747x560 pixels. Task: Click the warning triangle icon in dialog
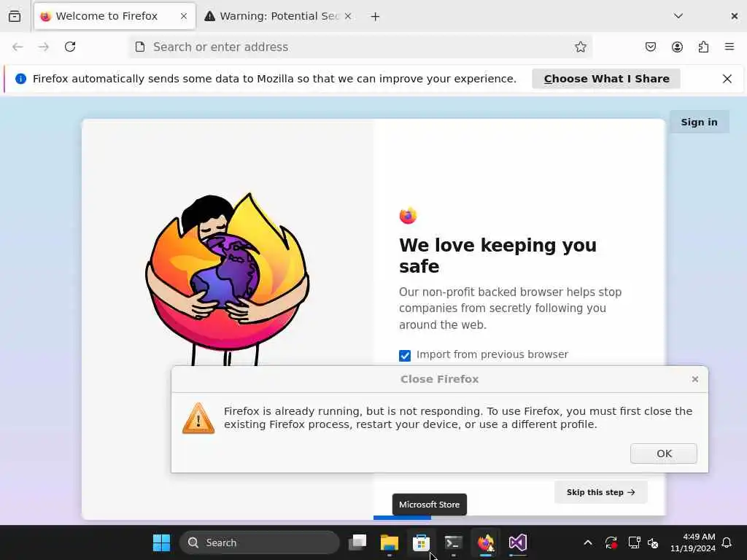click(198, 418)
